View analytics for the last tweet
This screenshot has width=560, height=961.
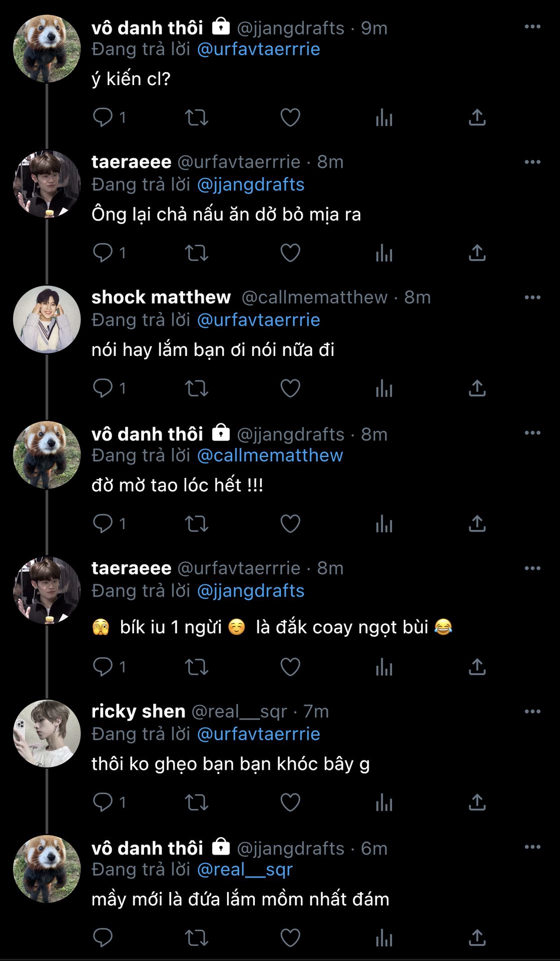click(384, 937)
